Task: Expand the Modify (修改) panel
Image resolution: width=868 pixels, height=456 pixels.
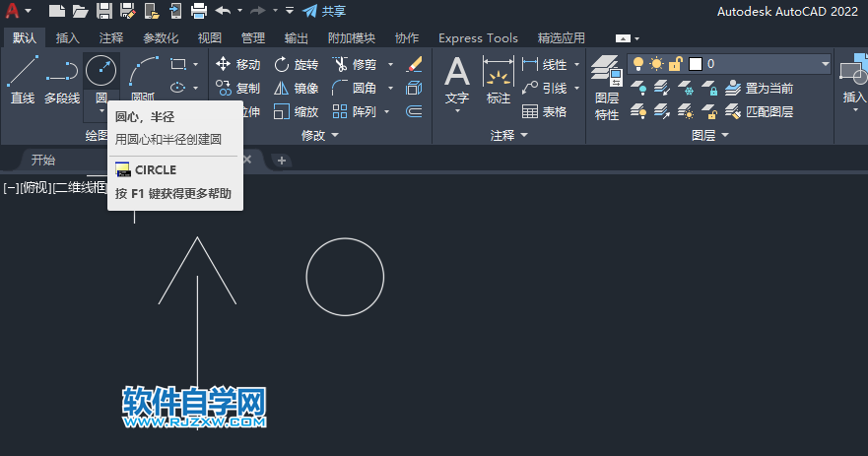Action: tap(320, 135)
